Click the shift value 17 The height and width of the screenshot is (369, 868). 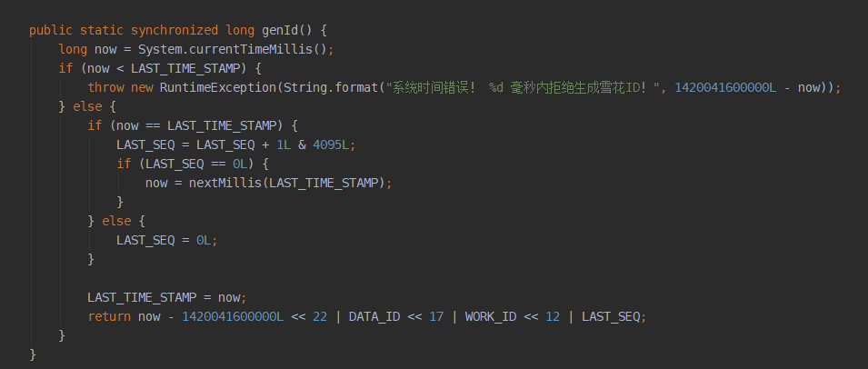point(436,316)
